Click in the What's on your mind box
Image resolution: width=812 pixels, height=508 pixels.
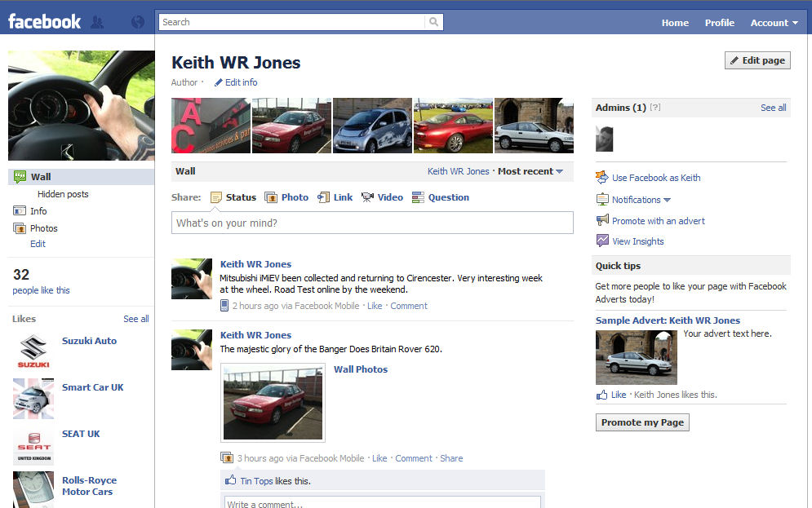tap(372, 223)
